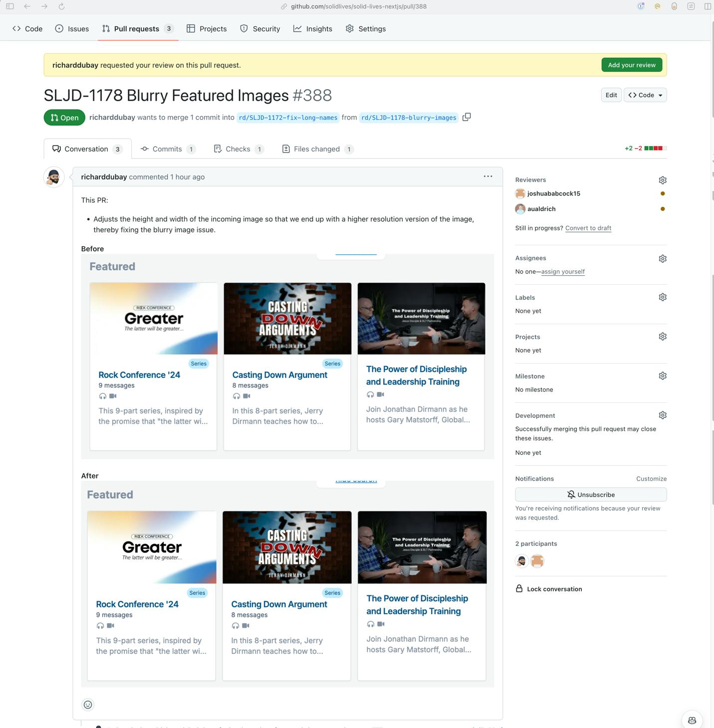Click the Milestone gear icon
714x728 pixels.
point(662,376)
